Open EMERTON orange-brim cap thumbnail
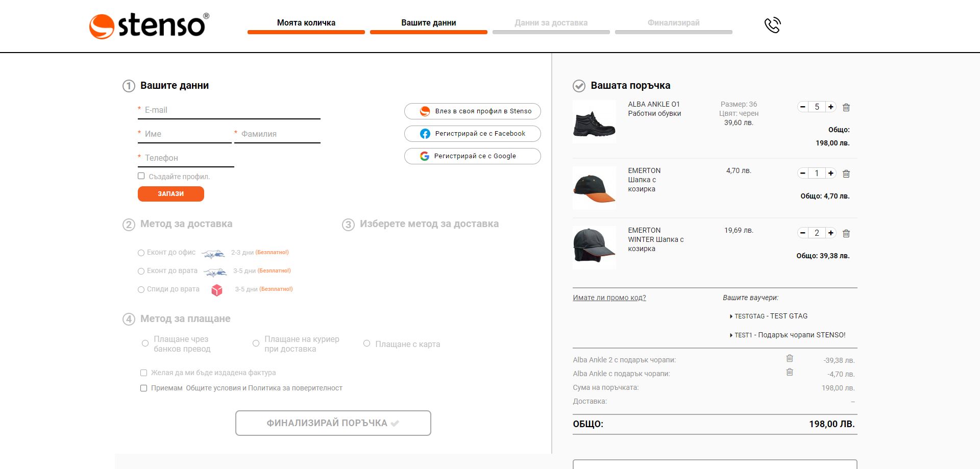This screenshot has height=469, width=980. [594, 188]
